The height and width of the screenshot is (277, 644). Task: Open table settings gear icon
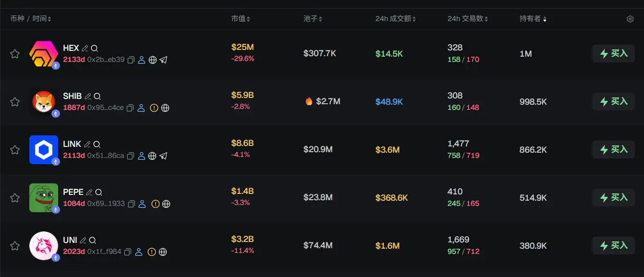click(x=630, y=19)
